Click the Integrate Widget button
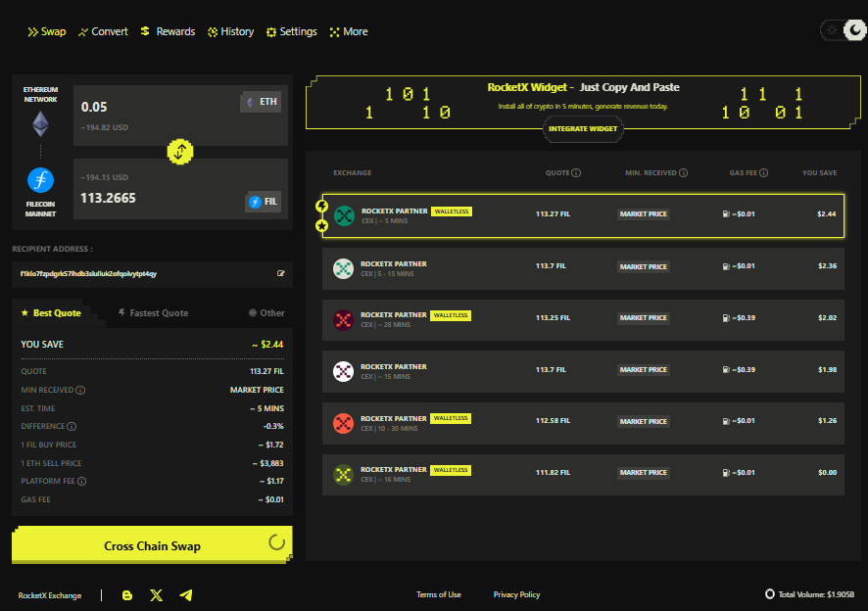 pyautogui.click(x=583, y=128)
